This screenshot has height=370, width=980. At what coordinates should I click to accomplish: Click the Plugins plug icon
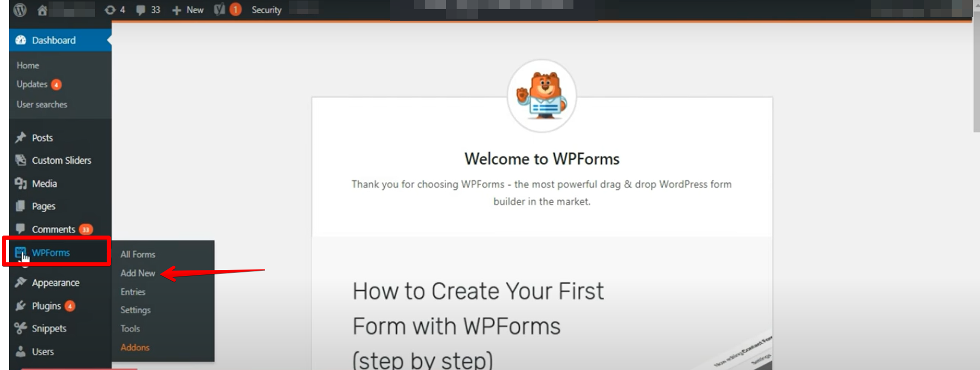[20, 306]
